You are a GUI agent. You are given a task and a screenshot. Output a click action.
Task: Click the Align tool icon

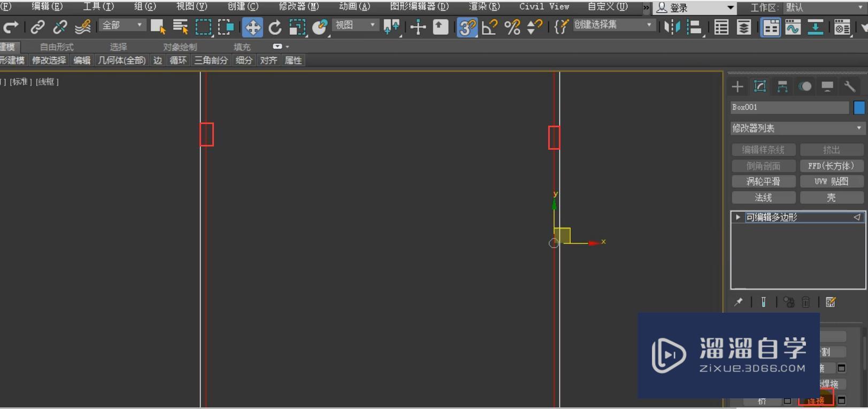point(694,27)
